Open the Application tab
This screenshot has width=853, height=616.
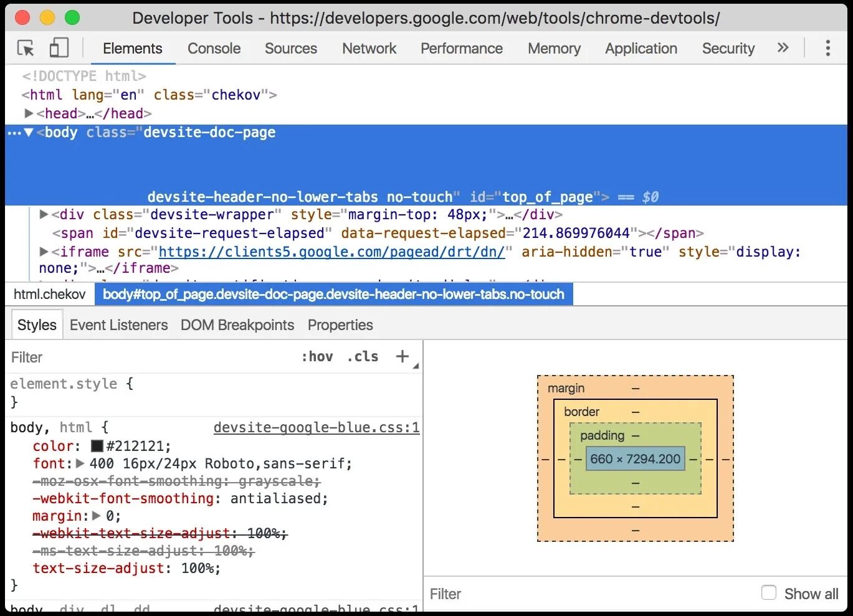[x=641, y=49]
